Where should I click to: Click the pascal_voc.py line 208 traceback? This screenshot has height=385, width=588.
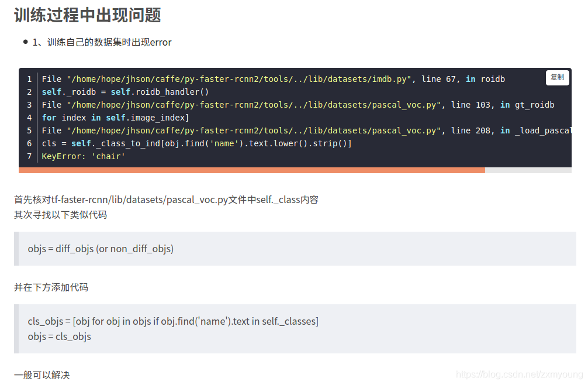click(x=266, y=130)
